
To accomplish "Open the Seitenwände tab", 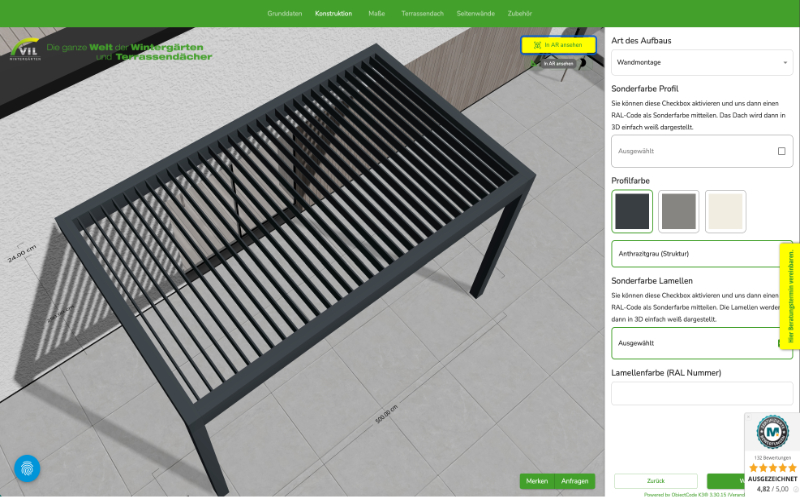I will 475,14.
